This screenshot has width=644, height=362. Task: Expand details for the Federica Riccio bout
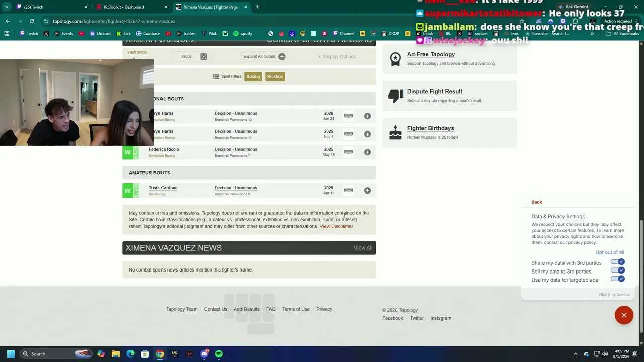(x=367, y=152)
